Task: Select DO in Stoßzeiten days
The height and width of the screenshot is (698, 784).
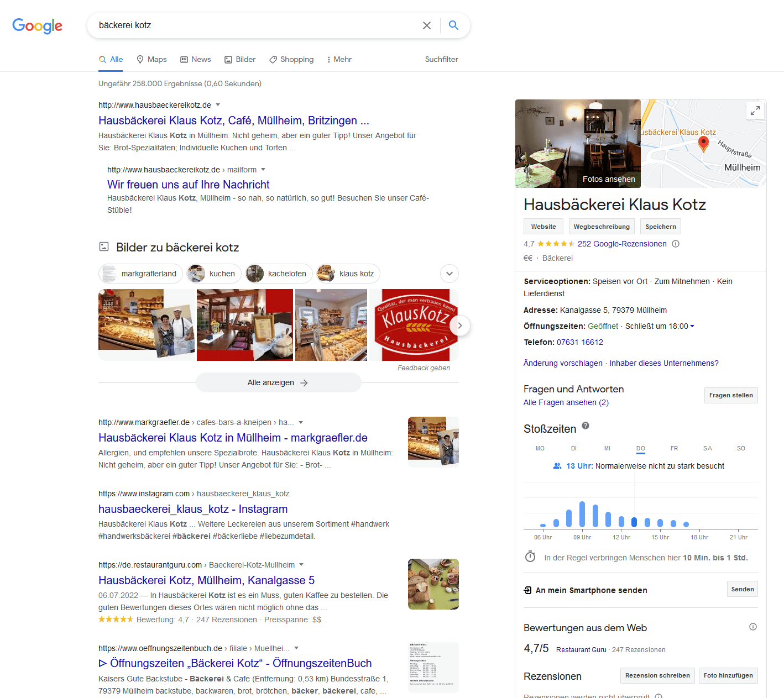Action: tap(641, 448)
